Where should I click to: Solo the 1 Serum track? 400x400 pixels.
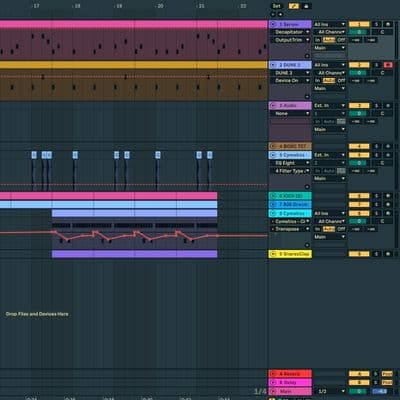pos(376,24)
